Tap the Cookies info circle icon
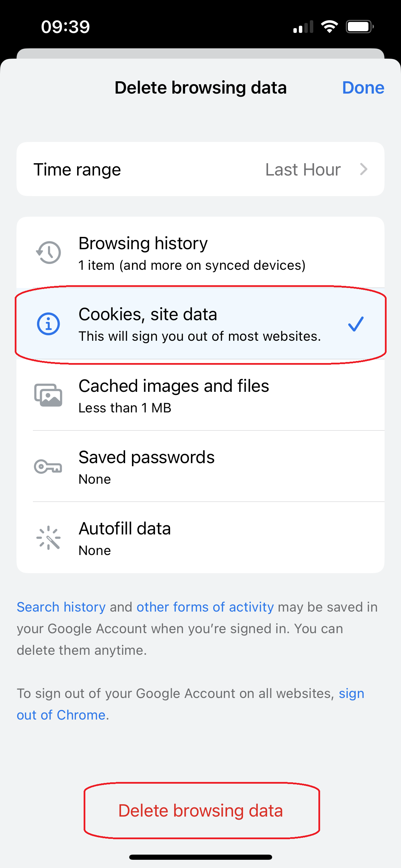The width and height of the screenshot is (401, 868). point(48,324)
